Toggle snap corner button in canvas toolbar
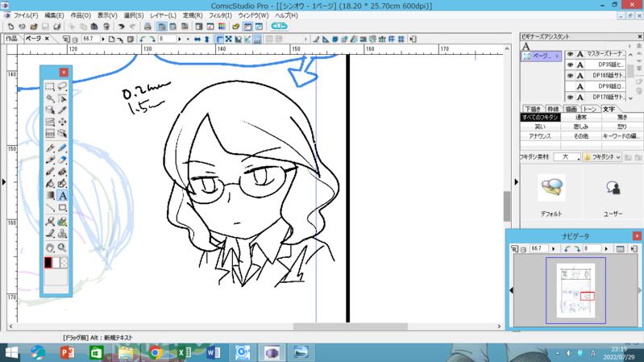 point(220,39)
